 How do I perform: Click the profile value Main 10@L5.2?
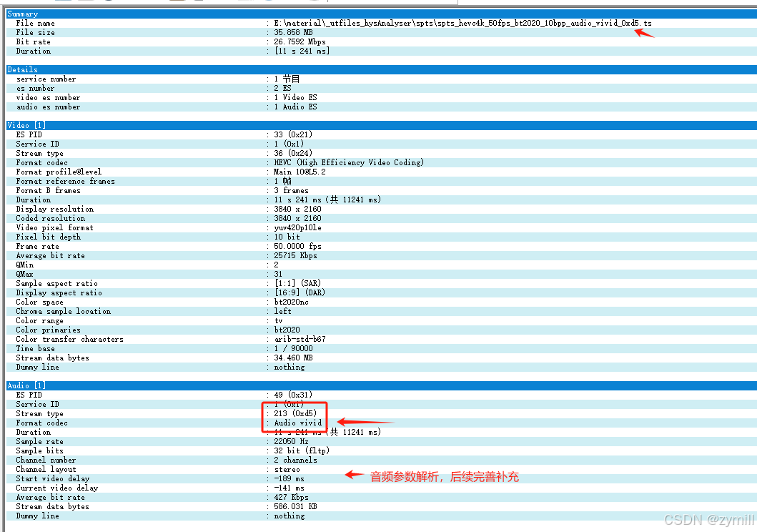300,172
